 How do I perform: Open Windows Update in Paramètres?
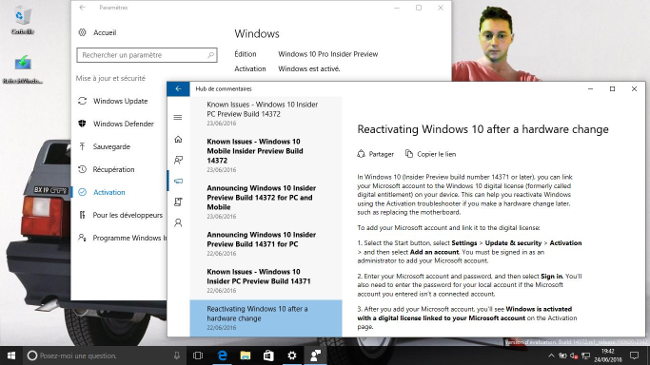[x=119, y=101]
